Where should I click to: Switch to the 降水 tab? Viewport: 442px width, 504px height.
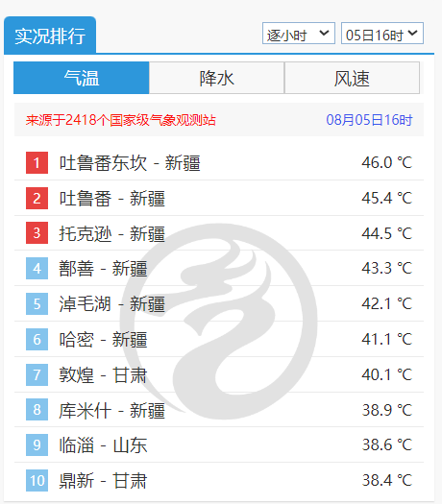pyautogui.click(x=216, y=78)
